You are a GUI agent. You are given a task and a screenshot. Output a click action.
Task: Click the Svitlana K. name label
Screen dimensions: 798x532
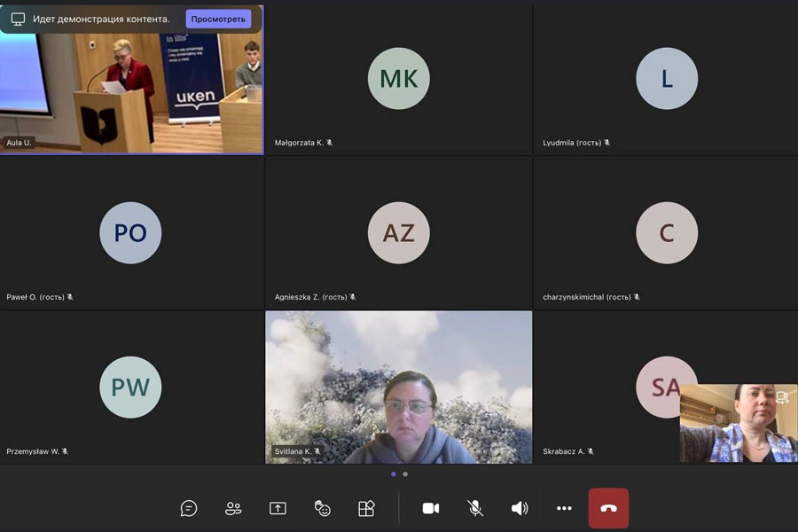tap(293, 451)
